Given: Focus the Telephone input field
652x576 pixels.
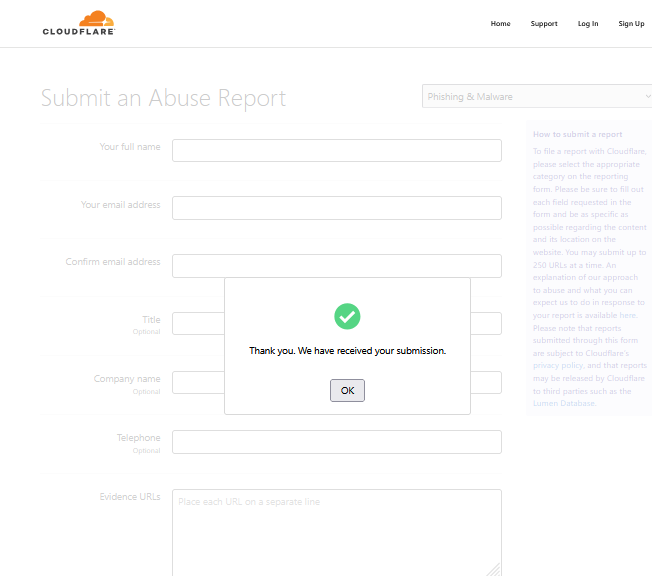Looking at the screenshot, I should click(337, 442).
